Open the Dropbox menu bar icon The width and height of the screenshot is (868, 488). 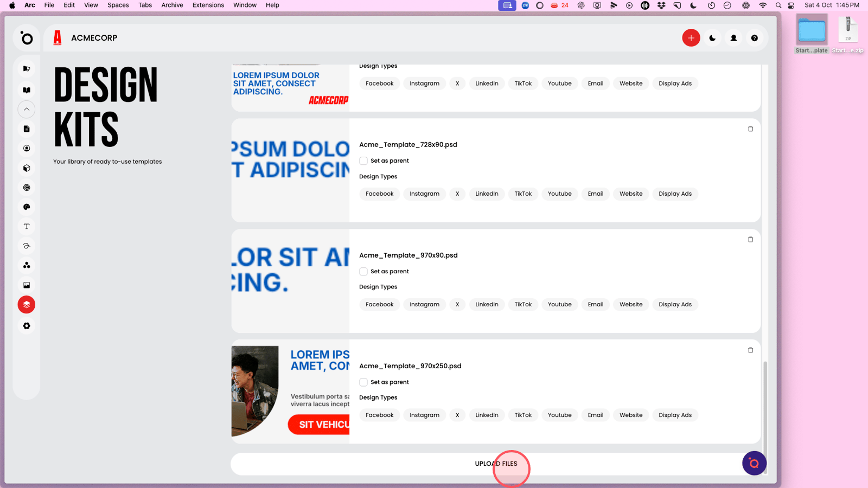tap(661, 5)
